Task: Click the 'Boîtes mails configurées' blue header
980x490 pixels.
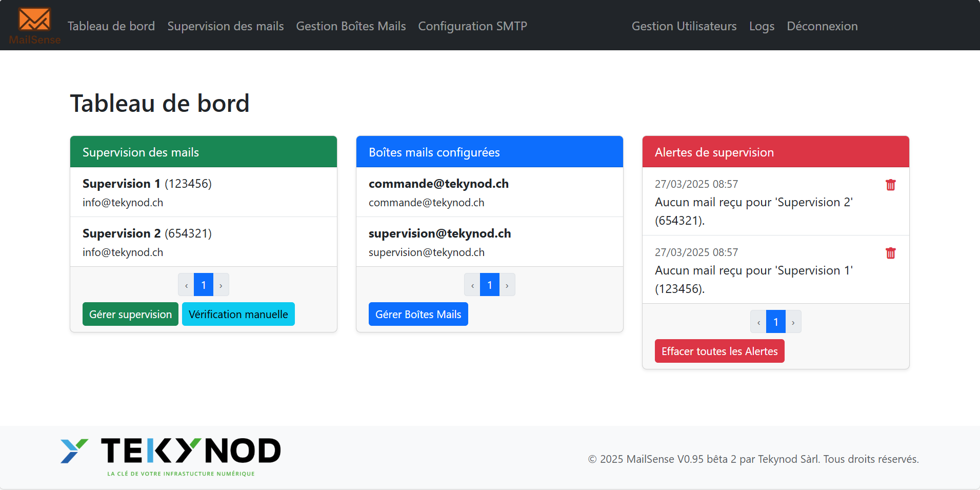Action: (x=490, y=152)
